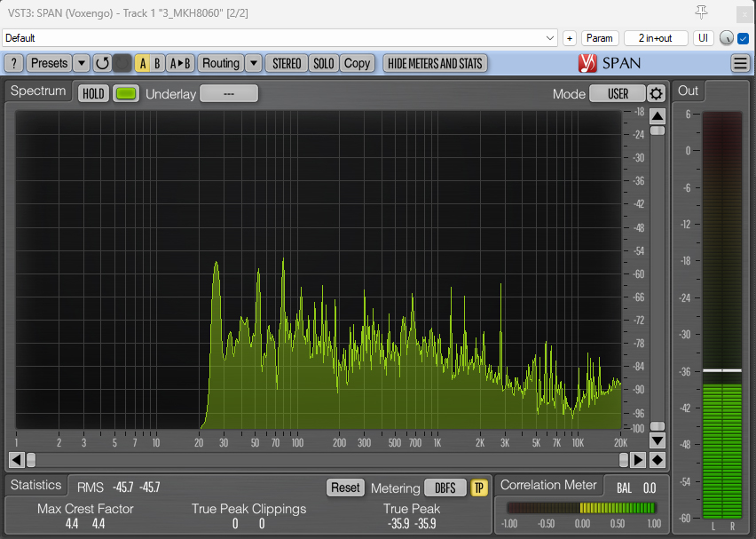Toggle the bypass checkbox at top right
The image size is (756, 539).
pyautogui.click(x=744, y=38)
